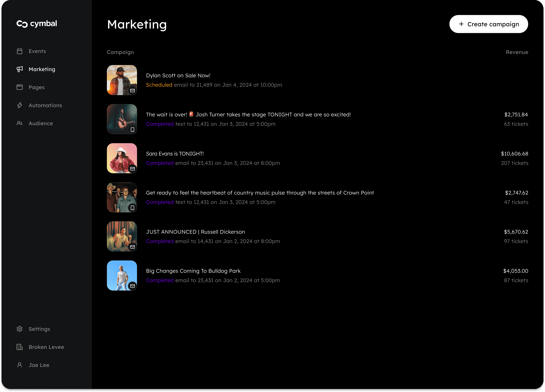The width and height of the screenshot is (545, 392).
Task: Click the Settings gear icon
Action: tap(20, 329)
